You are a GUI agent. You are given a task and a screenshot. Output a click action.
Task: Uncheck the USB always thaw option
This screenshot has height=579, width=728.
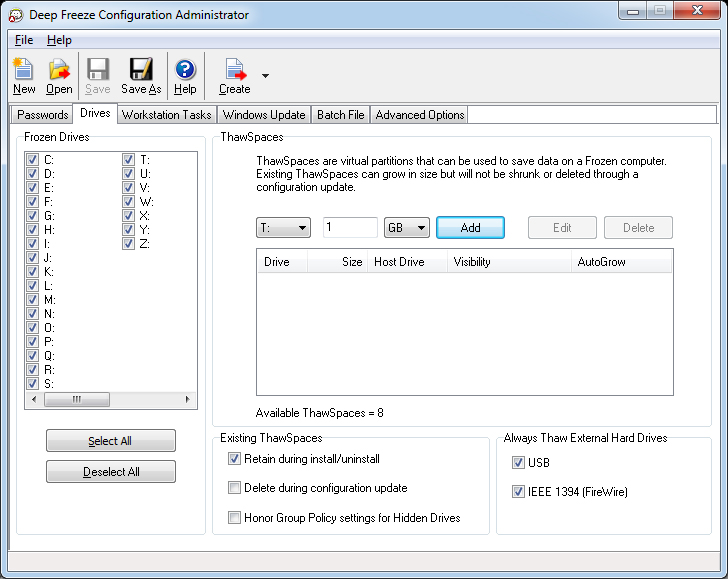[x=518, y=462]
